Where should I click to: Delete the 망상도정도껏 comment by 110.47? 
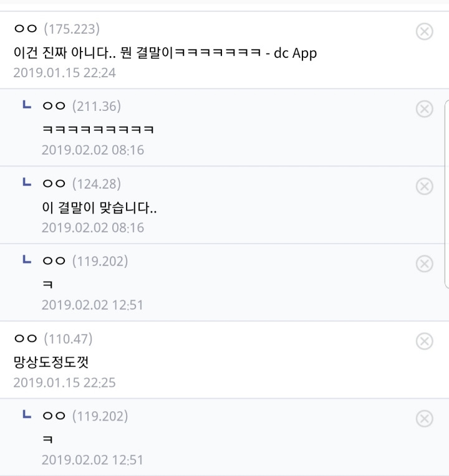tap(425, 341)
